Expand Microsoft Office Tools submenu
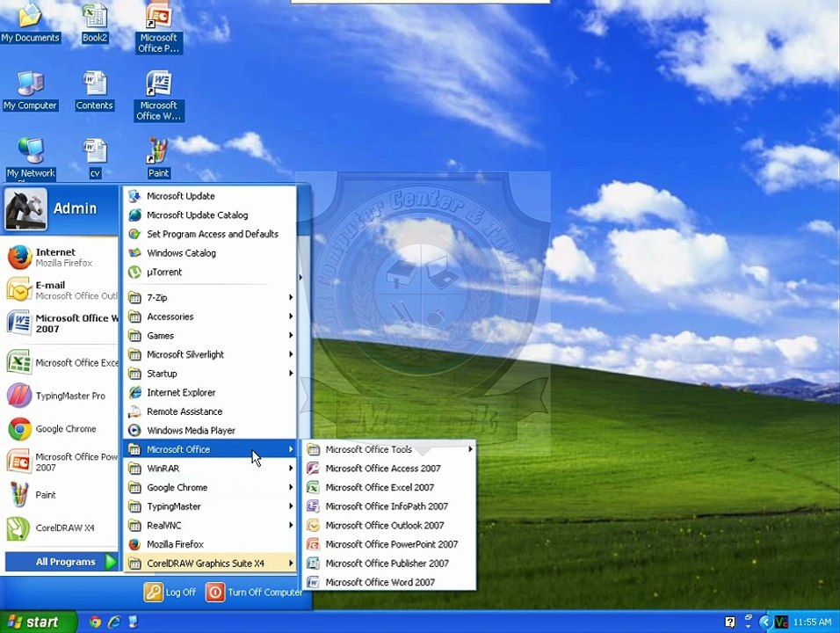This screenshot has width=840, height=633. point(389,449)
